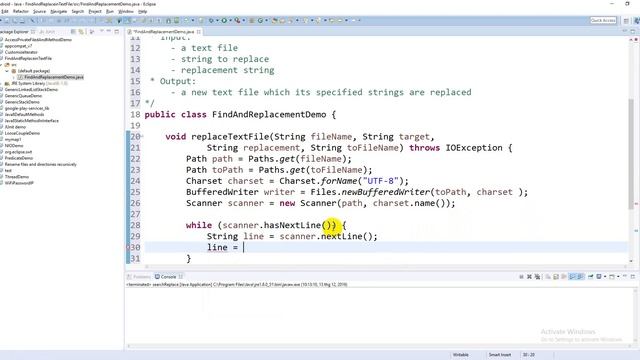The height and width of the screenshot is (360, 640).
Task: Click Display Selected Console icon
Action: [x=599, y=277]
